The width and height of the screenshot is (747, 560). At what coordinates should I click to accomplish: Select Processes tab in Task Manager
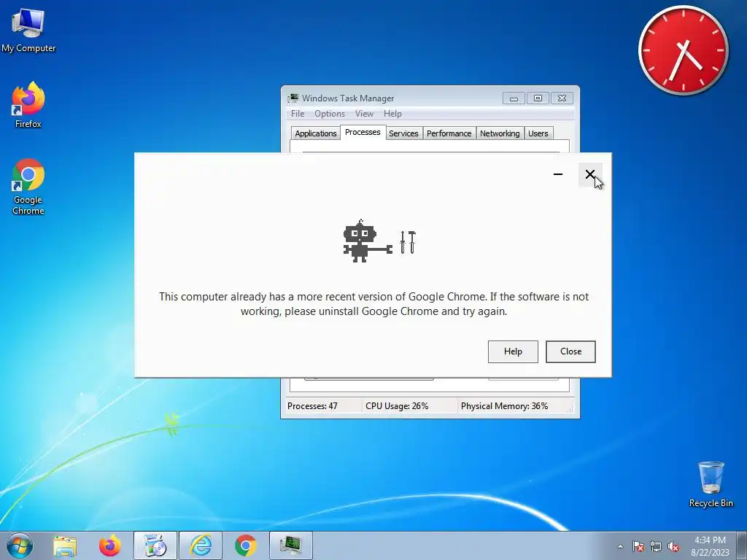pos(363,133)
